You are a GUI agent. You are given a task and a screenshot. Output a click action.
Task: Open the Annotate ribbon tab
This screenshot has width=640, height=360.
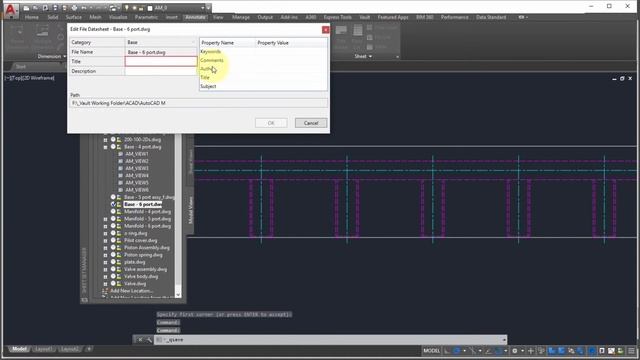(x=195, y=17)
